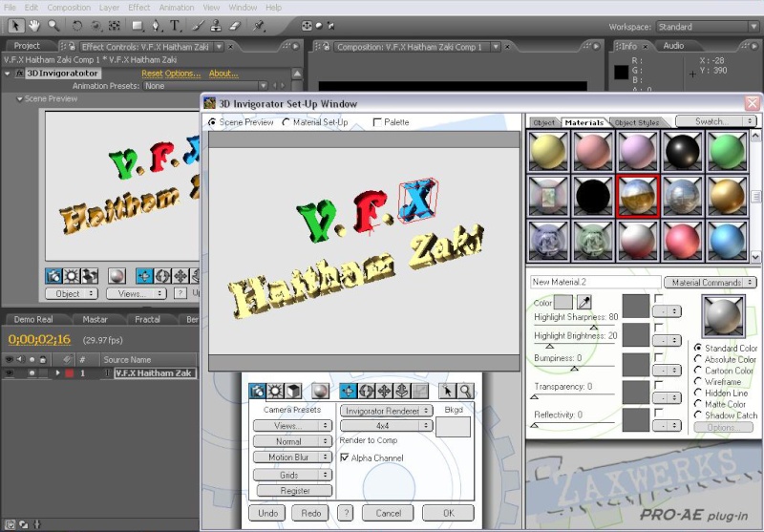Click the material Color swatch
The height and width of the screenshot is (532, 764).
click(x=563, y=303)
